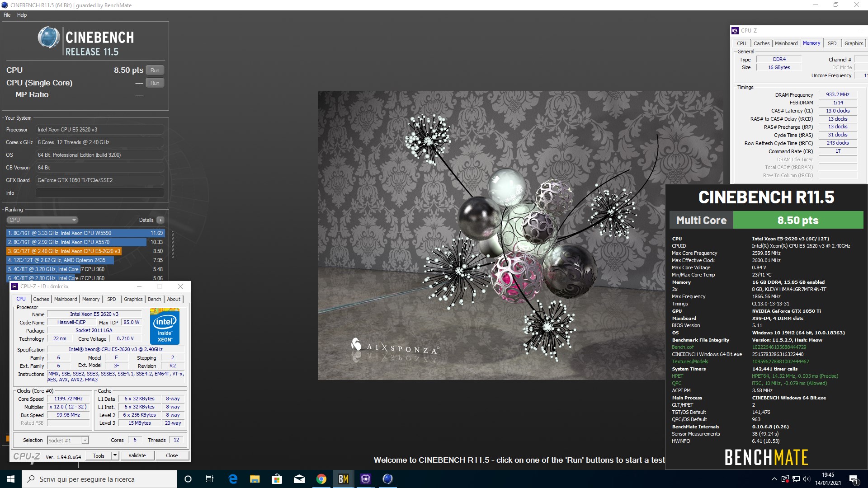The height and width of the screenshot is (488, 868).
Task: Click the Intel Inside Xeon badge in CPU-Z
Action: 165,326
